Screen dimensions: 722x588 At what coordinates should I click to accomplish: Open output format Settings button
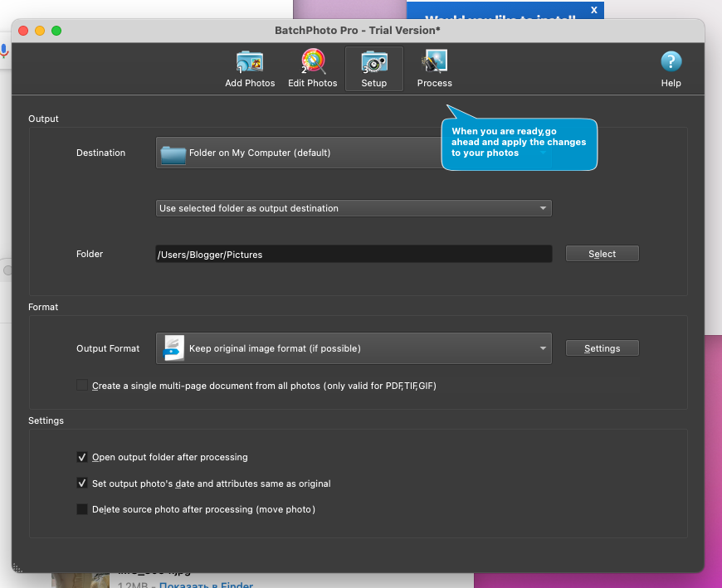(602, 348)
